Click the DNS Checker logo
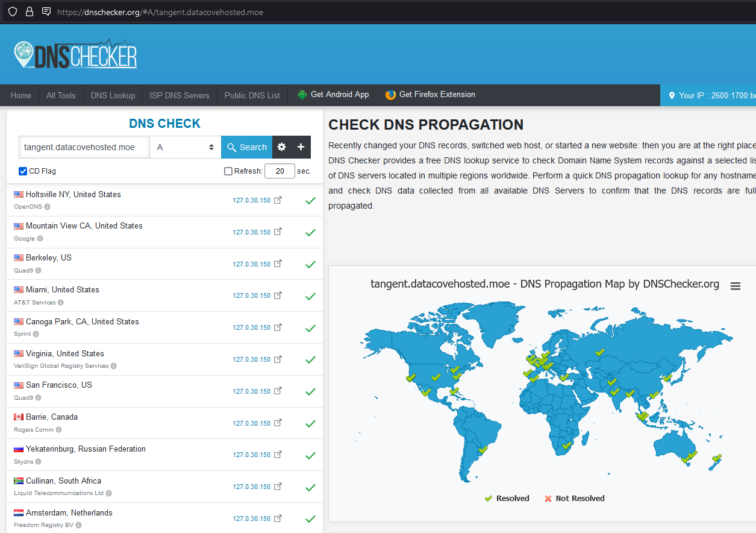Screen dimensions: 756x533 (75, 55)
